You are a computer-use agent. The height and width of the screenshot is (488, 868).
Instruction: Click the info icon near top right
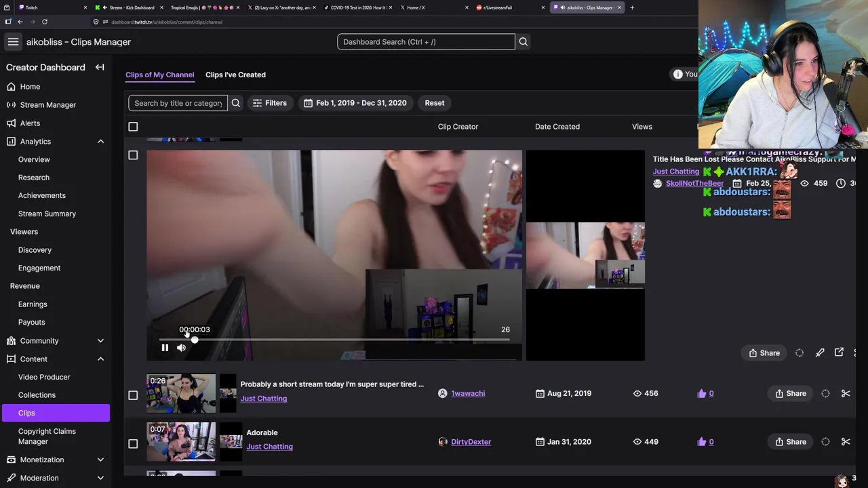coord(677,74)
